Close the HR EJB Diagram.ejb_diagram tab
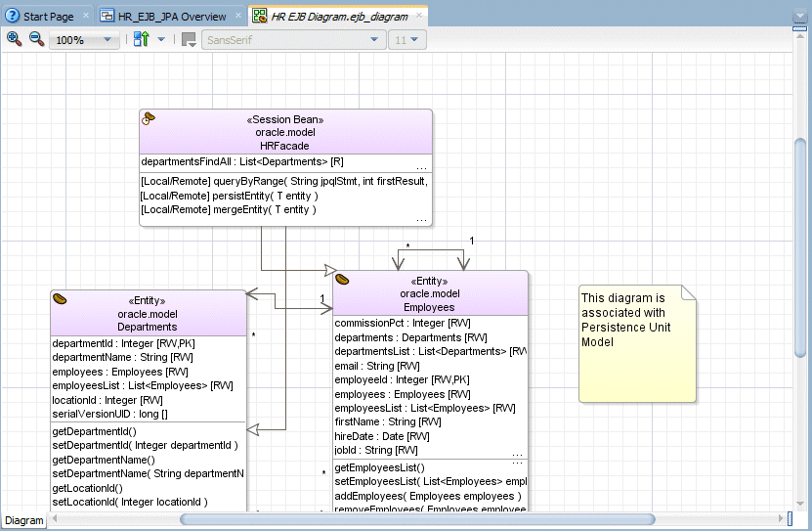812x531 pixels. coord(419,16)
